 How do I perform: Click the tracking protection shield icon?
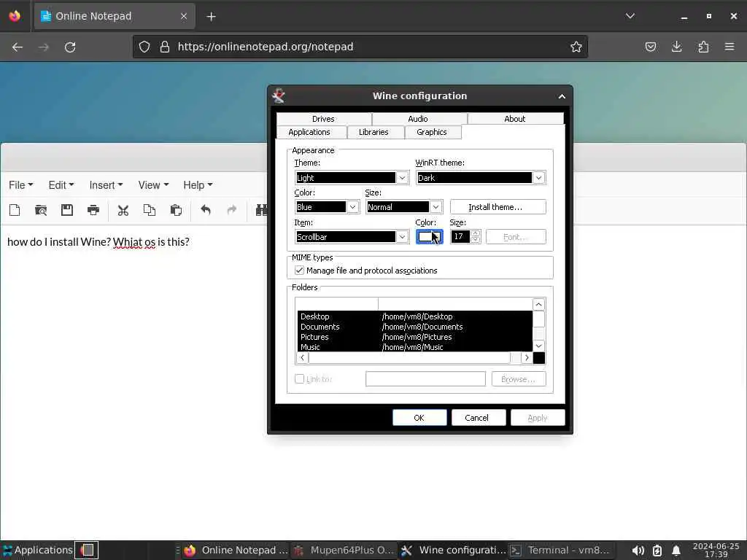(x=144, y=47)
